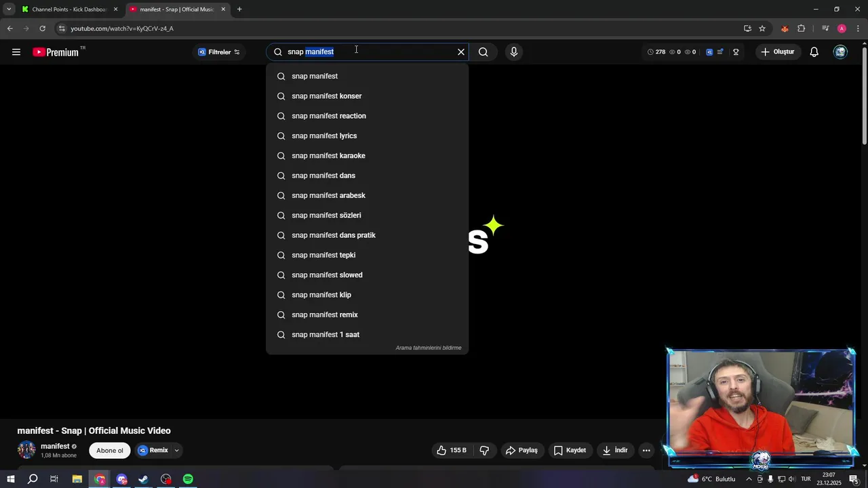The height and width of the screenshot is (488, 868).
Task: Go back in browser history
Action: pos(9,28)
